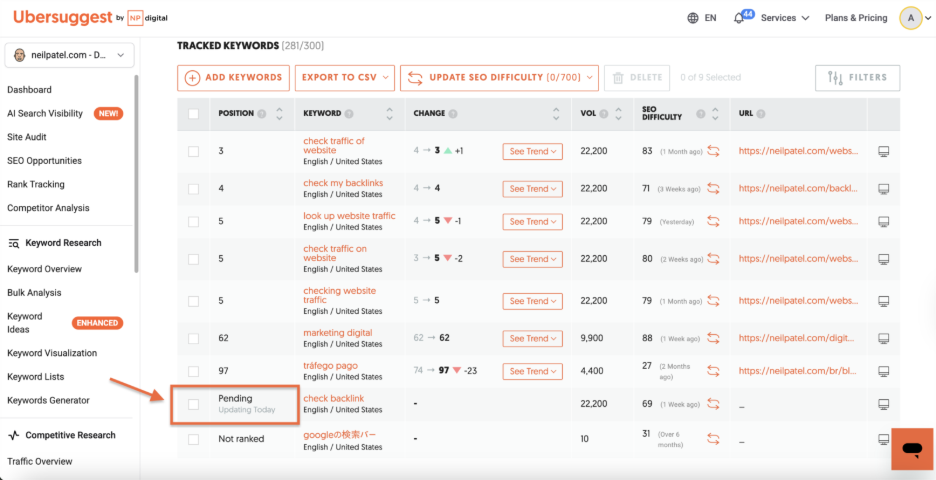Screen dimensions: 936x480
Task: Click help icon next to CHANGE header
Action: pyautogui.click(x=452, y=113)
